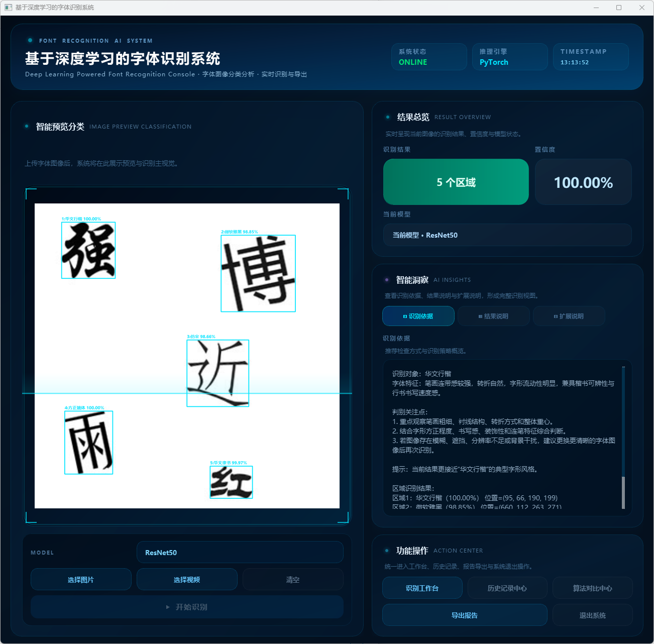Switch to the 扩展说明 tab
Viewport: 654px width, 644px height.
coord(569,316)
